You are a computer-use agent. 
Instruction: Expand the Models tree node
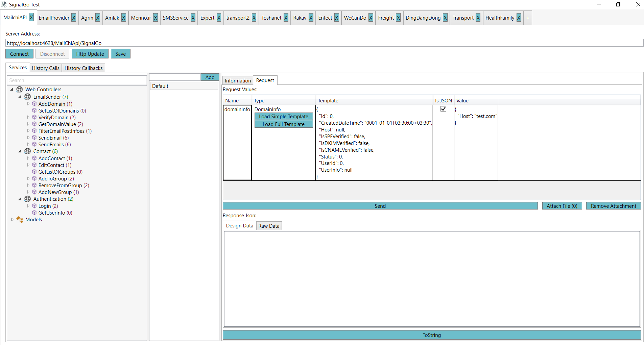click(12, 220)
